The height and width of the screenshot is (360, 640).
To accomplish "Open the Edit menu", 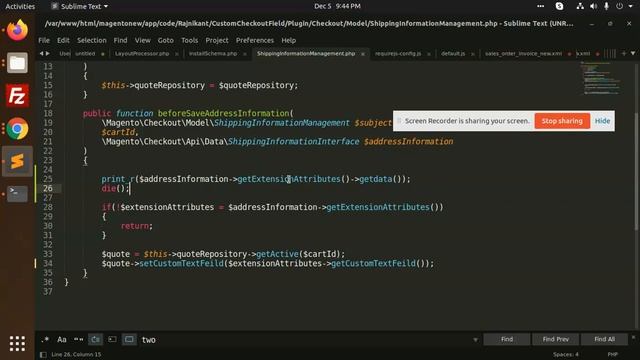I will tap(63, 40).
